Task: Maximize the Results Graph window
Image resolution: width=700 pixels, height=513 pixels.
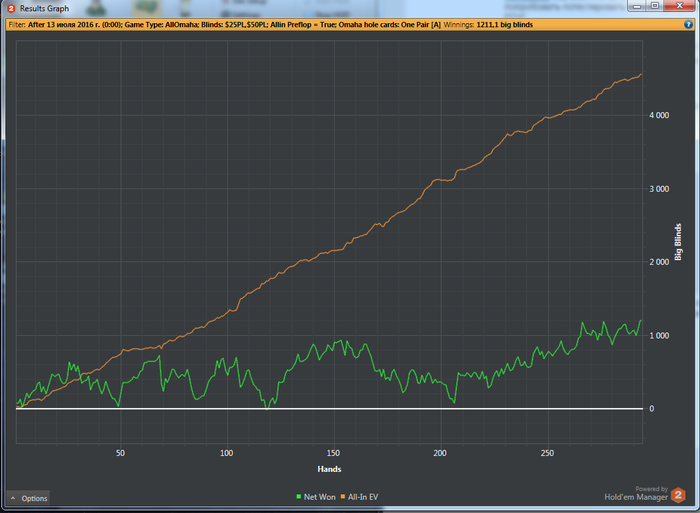Action: (x=655, y=6)
